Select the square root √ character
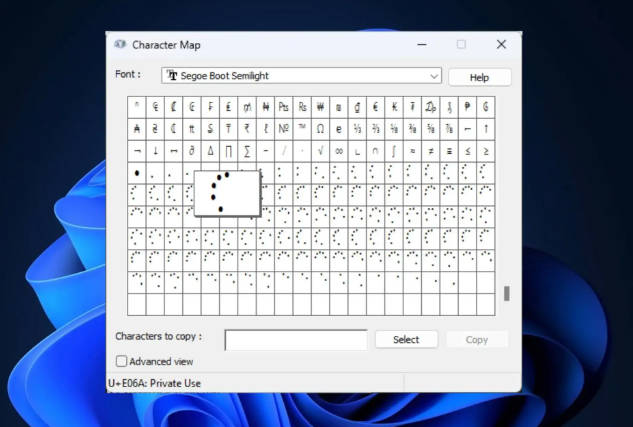Image resolution: width=633 pixels, height=427 pixels. (x=320, y=151)
